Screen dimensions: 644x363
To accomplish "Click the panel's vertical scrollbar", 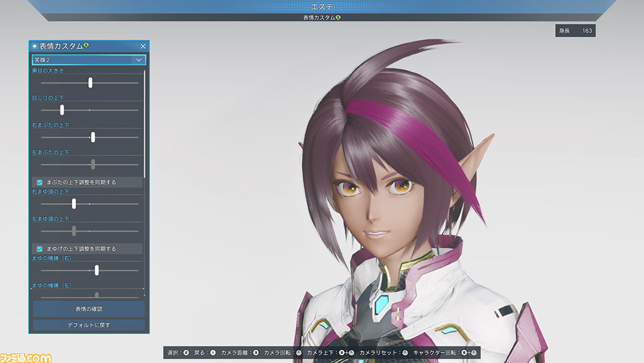I will point(144,124).
